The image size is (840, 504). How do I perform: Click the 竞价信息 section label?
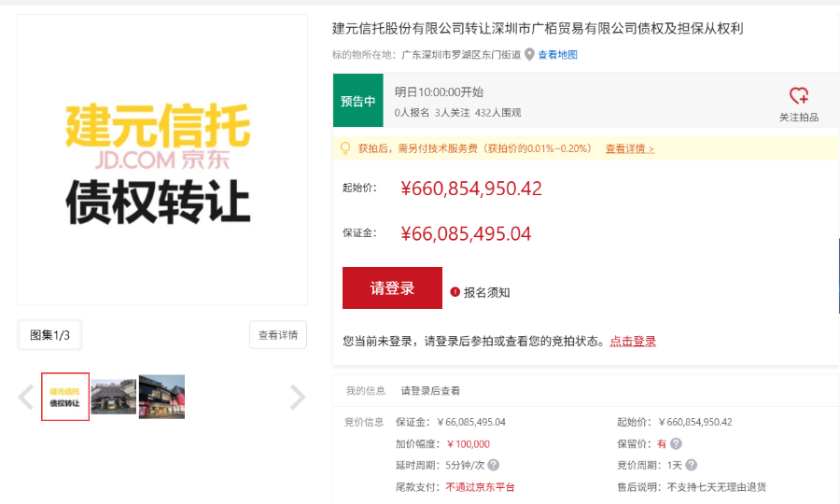tap(364, 422)
